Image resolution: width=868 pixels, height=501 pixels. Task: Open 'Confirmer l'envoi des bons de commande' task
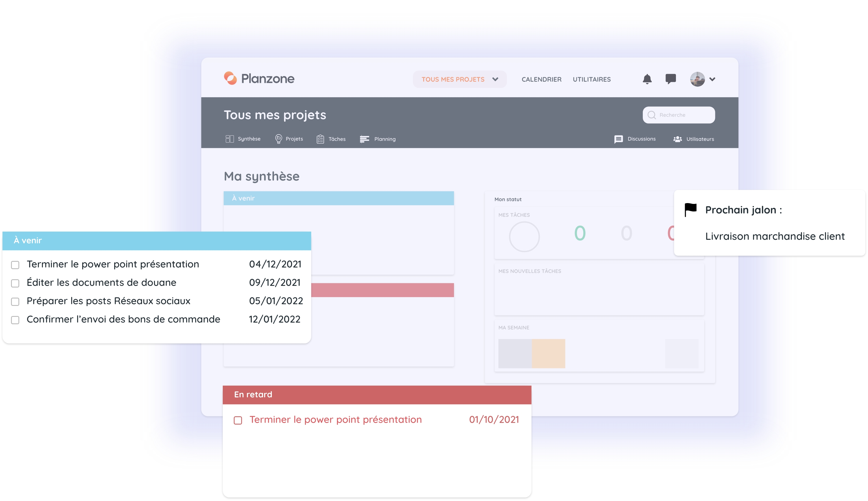[x=123, y=319]
